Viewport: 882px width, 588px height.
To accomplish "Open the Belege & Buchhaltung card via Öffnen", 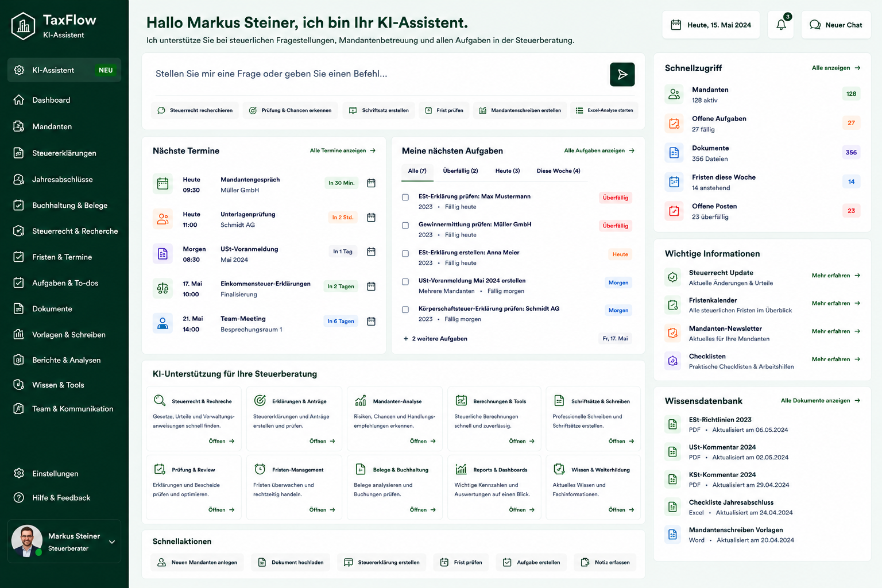I will [423, 510].
